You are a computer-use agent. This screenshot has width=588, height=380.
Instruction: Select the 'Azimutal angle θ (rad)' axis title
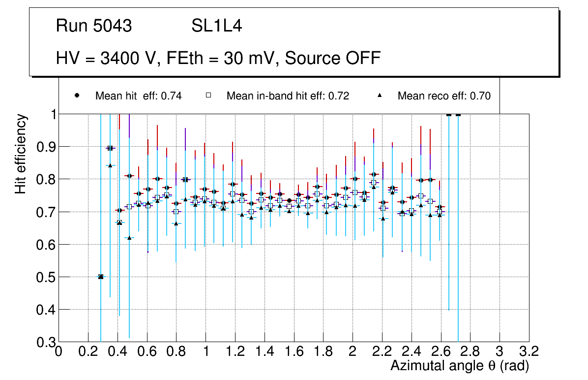[x=459, y=366]
